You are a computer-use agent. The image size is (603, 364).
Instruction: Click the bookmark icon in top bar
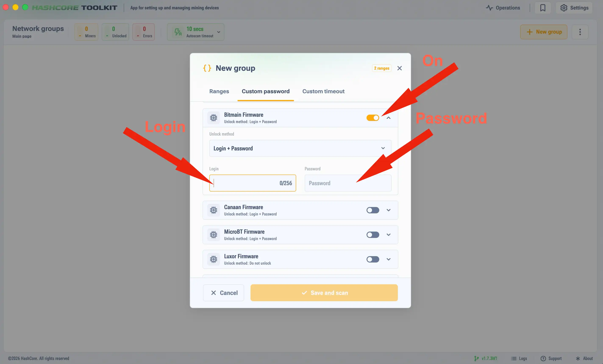543,8
